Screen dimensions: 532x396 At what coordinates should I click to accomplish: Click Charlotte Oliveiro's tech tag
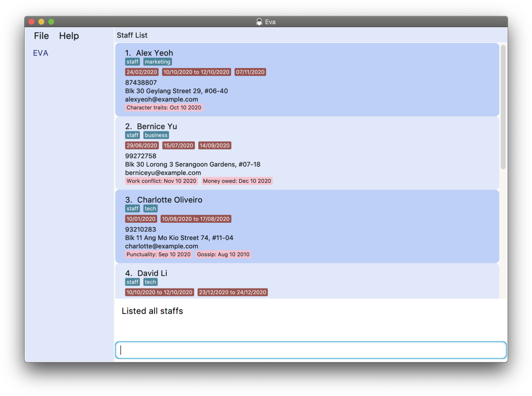pyautogui.click(x=150, y=208)
